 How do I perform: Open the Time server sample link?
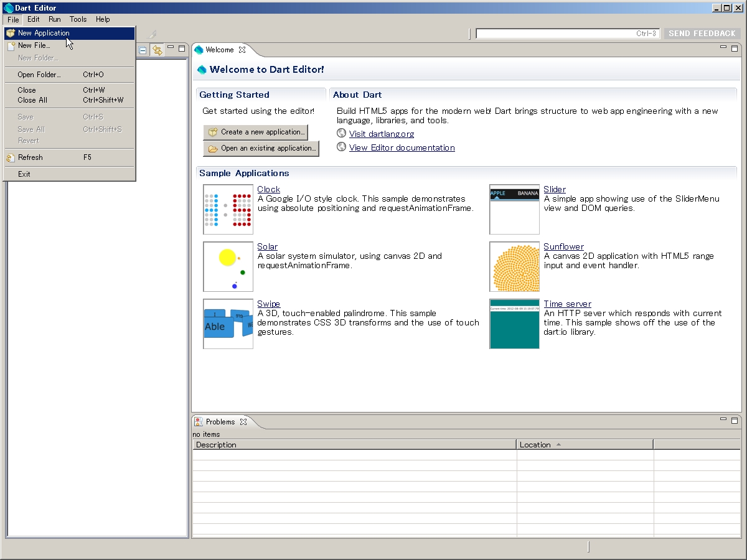[x=568, y=304]
